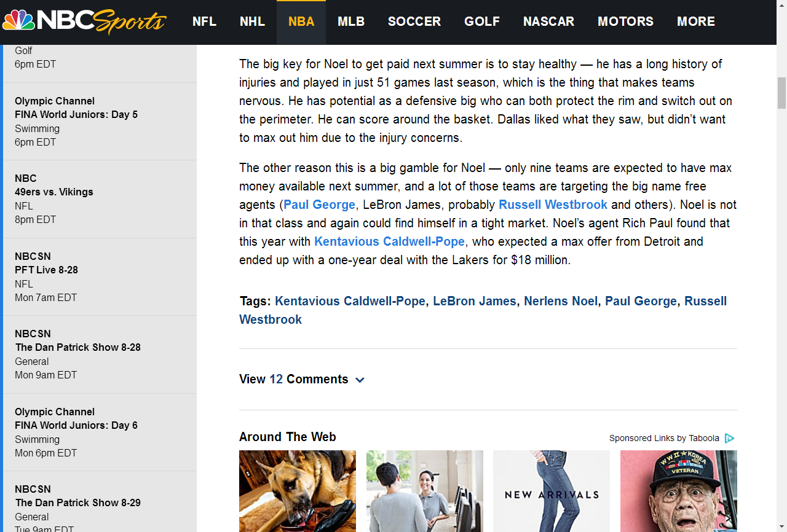Open the MLB navigation menu

coord(351,22)
